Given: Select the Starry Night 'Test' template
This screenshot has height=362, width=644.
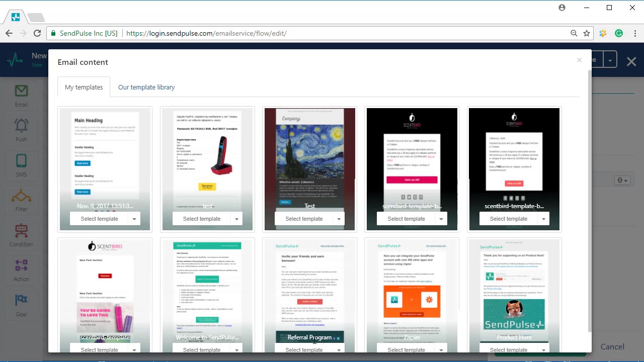Looking at the screenshot, I should pyautogui.click(x=304, y=219).
